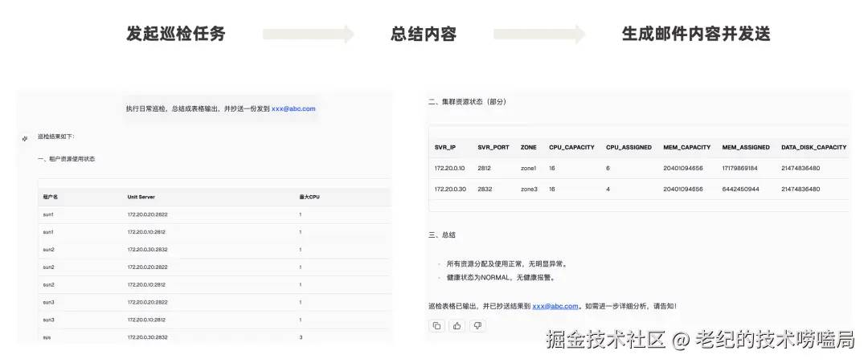Click the zone1 cell
Image resolution: width=868 pixels, height=363 pixels.
529,168
